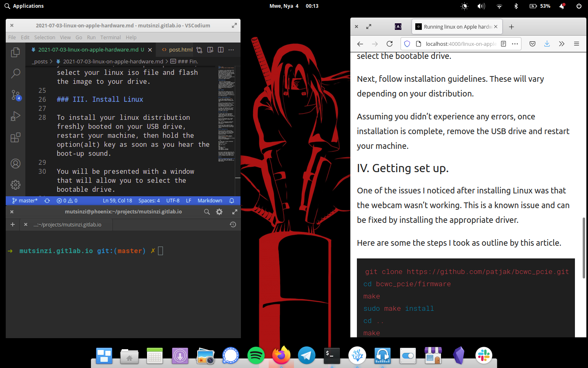Click the localhost:4000 address bar
Viewport: 588px width, 368px height.
point(461,44)
